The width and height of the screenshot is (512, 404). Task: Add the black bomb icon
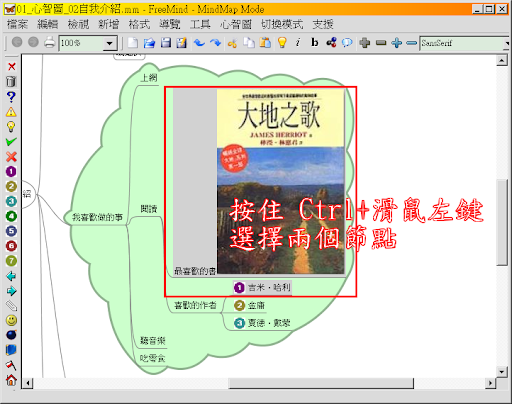pos(11,335)
